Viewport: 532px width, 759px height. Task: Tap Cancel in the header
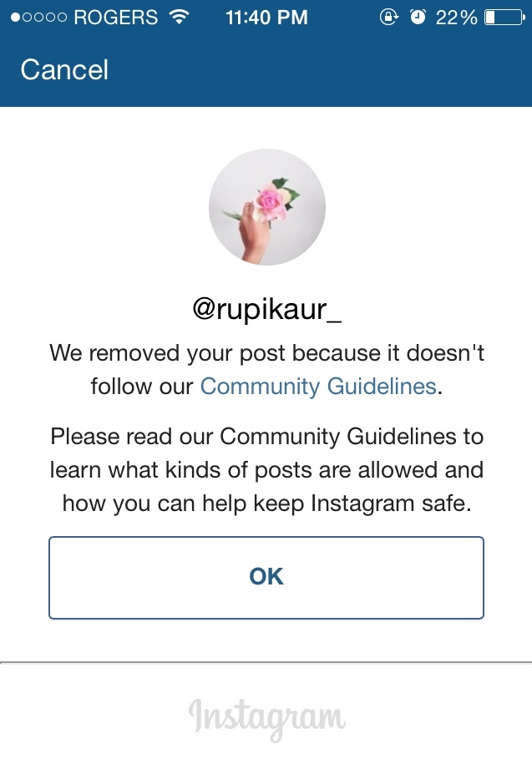[64, 69]
